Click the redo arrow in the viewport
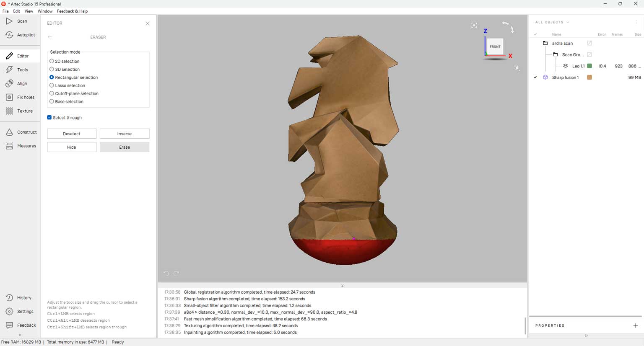The height and width of the screenshot is (346, 644). tap(177, 274)
